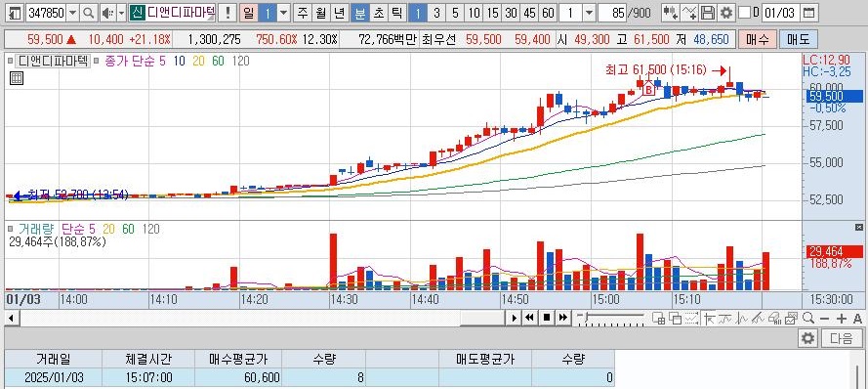Click the date field showing 01/03
Viewport: 868px width, 389px height.
pyautogui.click(x=780, y=12)
